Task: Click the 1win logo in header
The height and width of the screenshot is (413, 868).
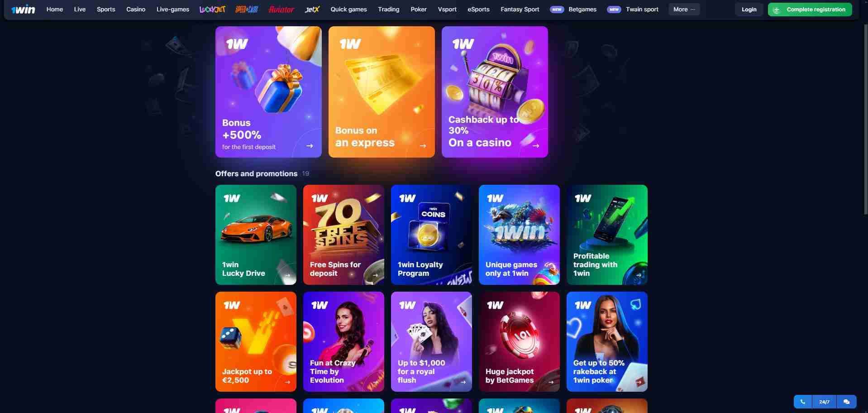Action: tap(23, 9)
